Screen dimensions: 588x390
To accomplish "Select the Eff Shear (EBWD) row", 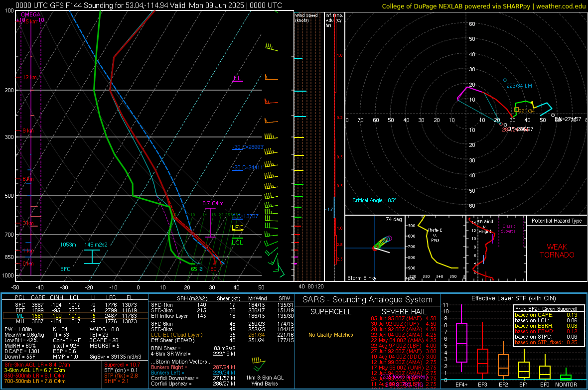I will coord(222,340).
